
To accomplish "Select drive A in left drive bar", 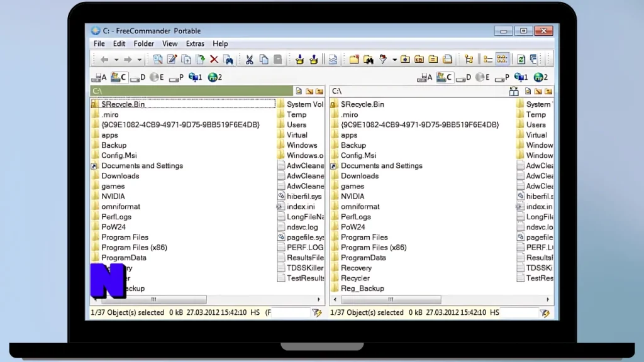I will (x=99, y=77).
